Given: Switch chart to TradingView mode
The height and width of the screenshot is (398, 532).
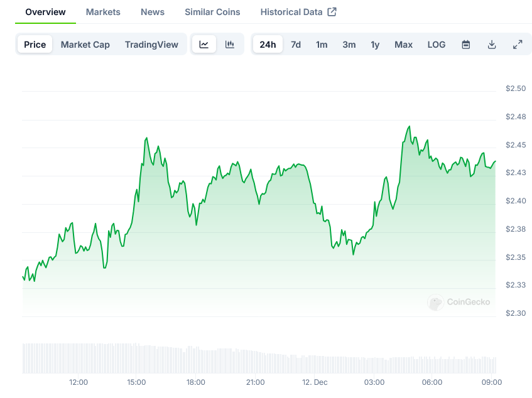Looking at the screenshot, I should [151, 45].
